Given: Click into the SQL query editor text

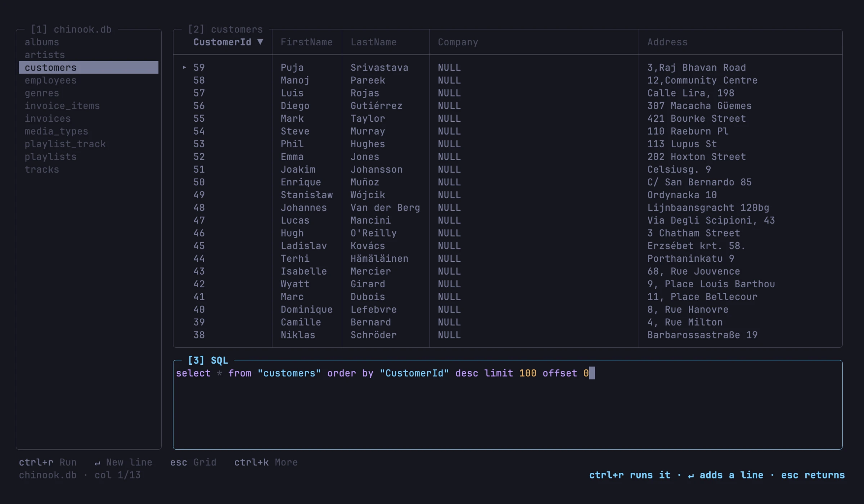Looking at the screenshot, I should (382, 373).
